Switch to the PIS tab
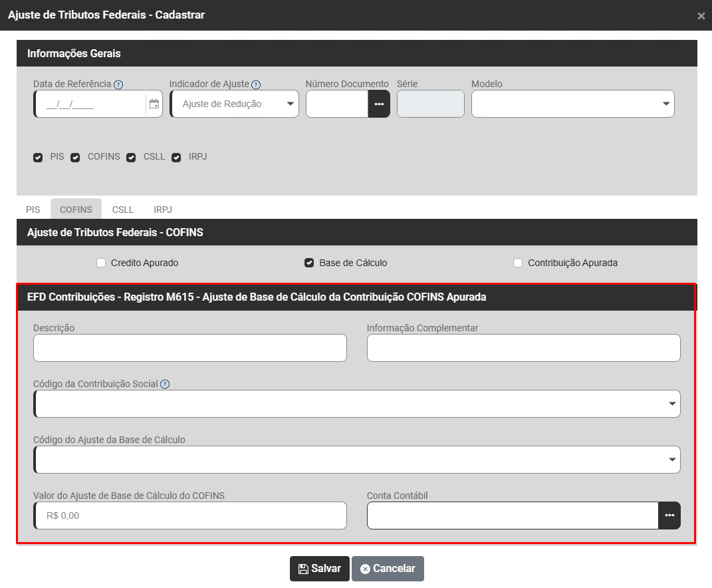 pos(33,210)
